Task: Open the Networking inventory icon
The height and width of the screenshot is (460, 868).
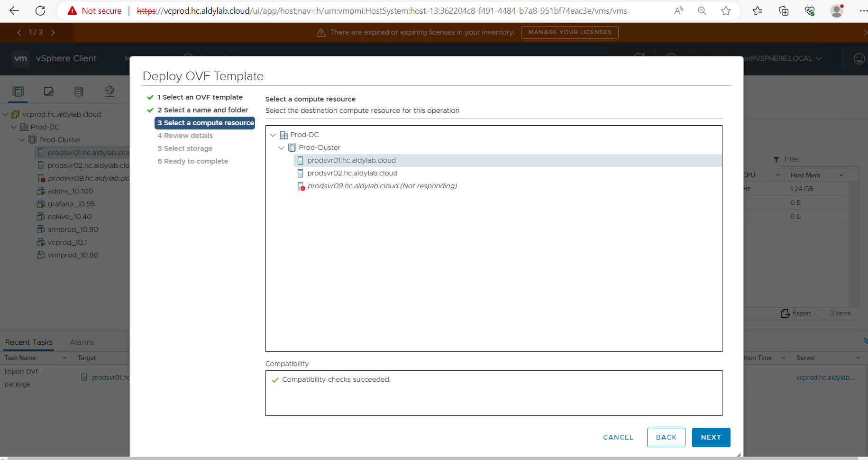Action: click(110, 92)
